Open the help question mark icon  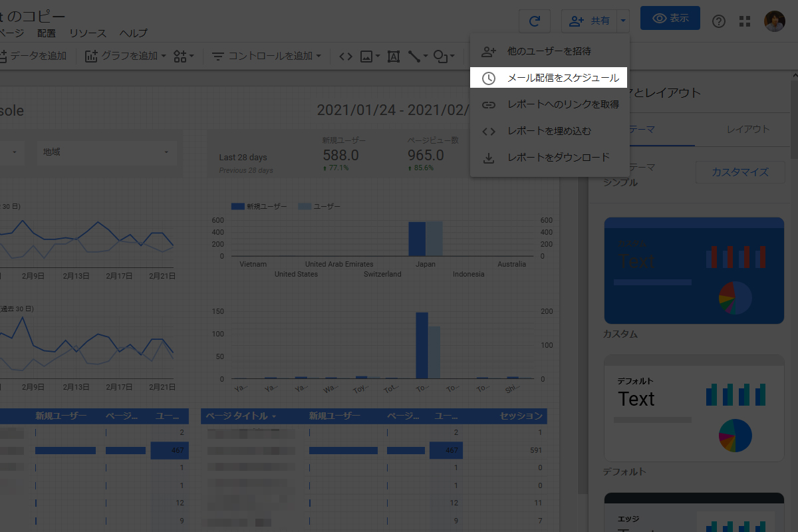tap(718, 21)
